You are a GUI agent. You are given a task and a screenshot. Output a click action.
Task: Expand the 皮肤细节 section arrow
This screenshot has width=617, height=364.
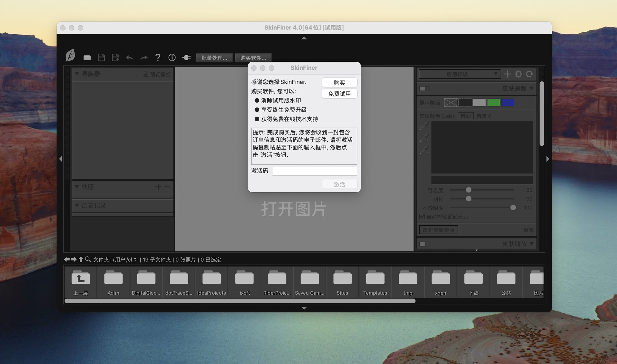click(x=532, y=244)
